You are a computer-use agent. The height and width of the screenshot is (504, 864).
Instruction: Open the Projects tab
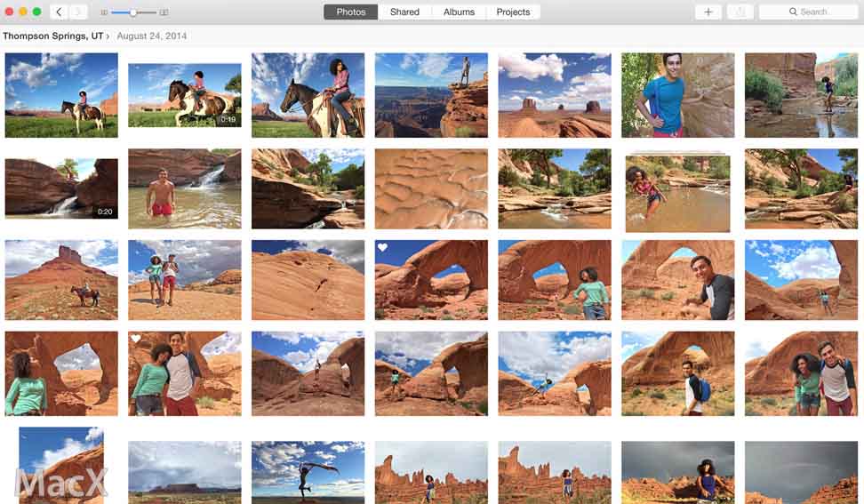click(513, 12)
